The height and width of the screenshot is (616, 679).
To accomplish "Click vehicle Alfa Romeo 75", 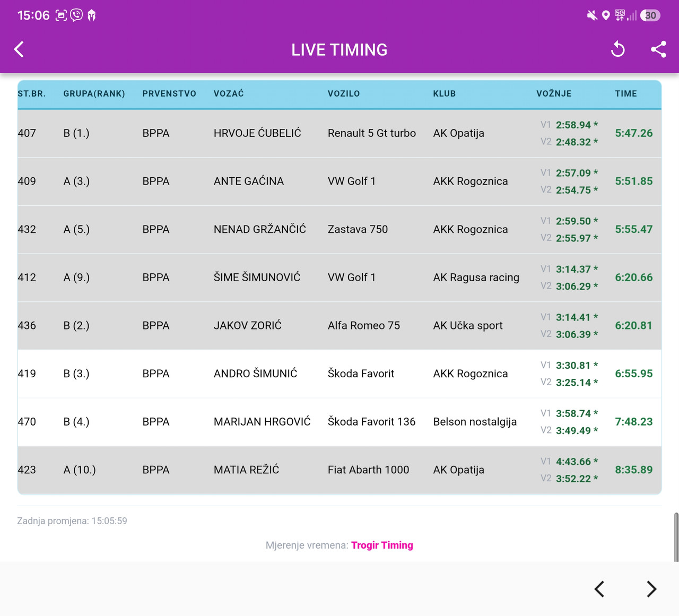I will (x=364, y=325).
